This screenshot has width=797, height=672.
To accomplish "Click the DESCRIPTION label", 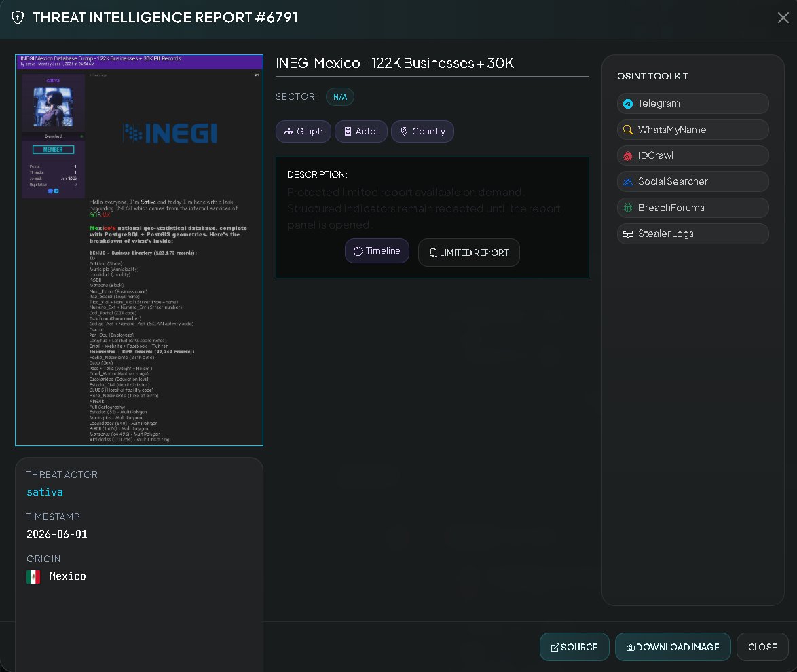I will 317,174.
